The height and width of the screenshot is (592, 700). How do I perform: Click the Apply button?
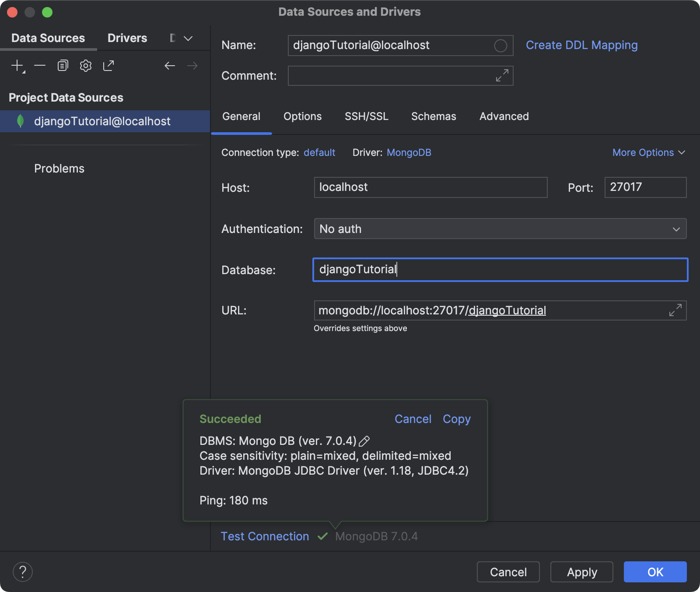(581, 572)
